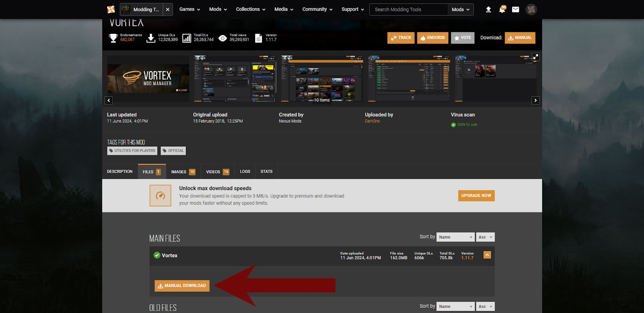Click the user profile avatar
Image resolution: width=644 pixels, height=313 pixels.
click(531, 9)
